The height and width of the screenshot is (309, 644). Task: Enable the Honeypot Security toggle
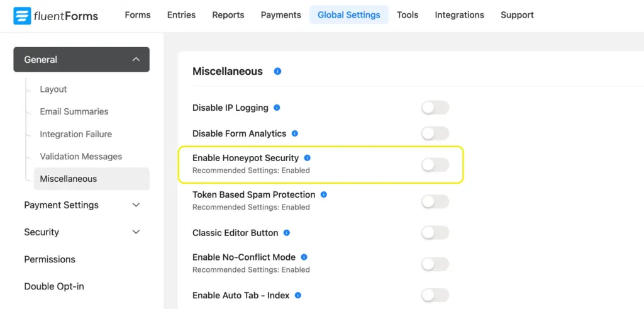435,165
